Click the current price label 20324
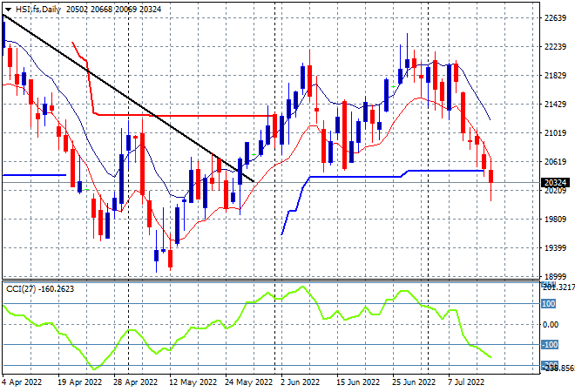575x392 pixels. coord(555,183)
